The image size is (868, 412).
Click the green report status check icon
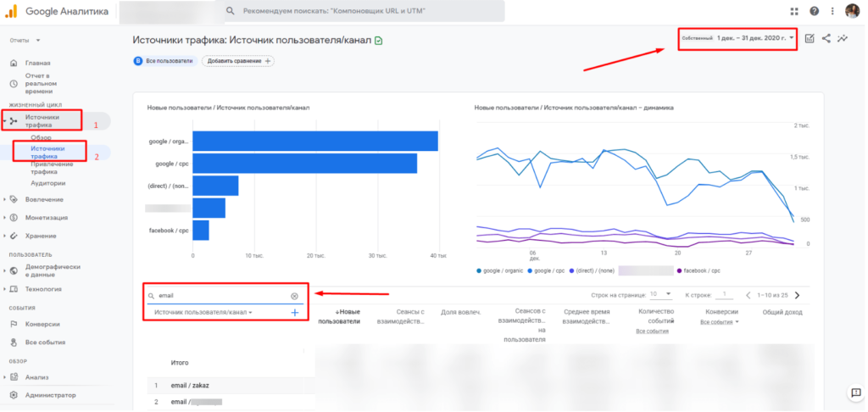tap(379, 41)
